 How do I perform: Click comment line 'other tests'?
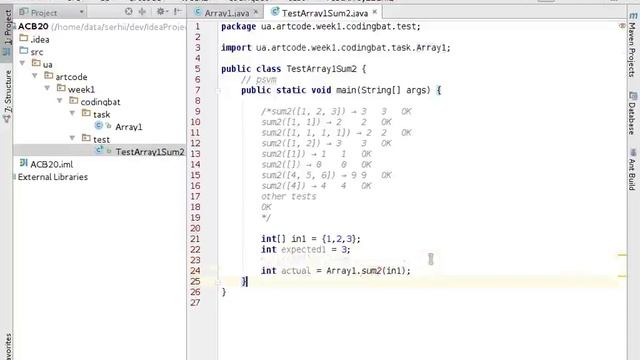click(x=289, y=196)
